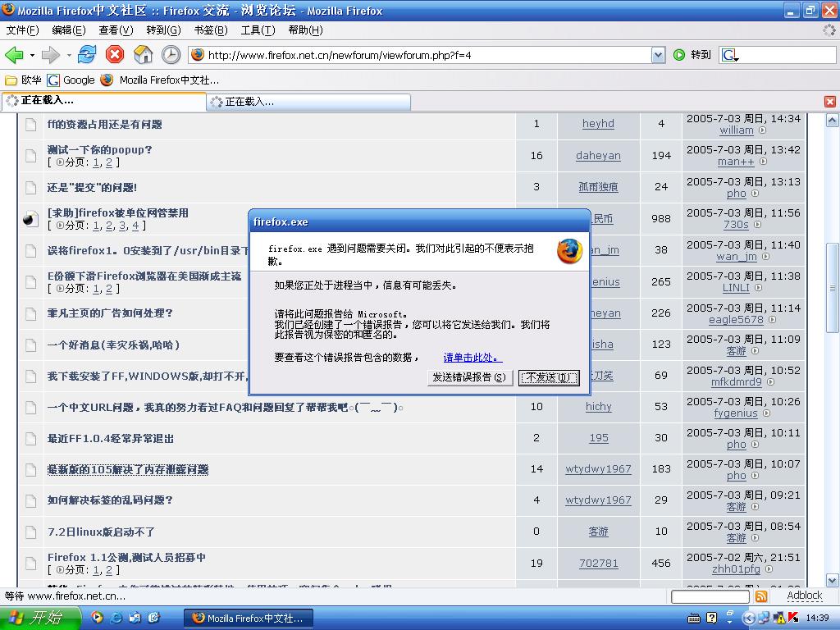Open the Back button history dropdown arrow
Viewport: 840px width, 630px height.
pos(32,55)
